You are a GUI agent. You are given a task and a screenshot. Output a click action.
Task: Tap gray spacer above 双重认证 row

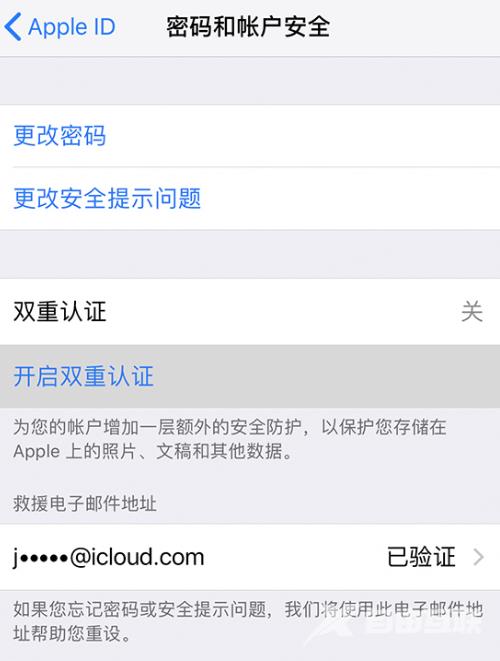pyautogui.click(x=250, y=254)
